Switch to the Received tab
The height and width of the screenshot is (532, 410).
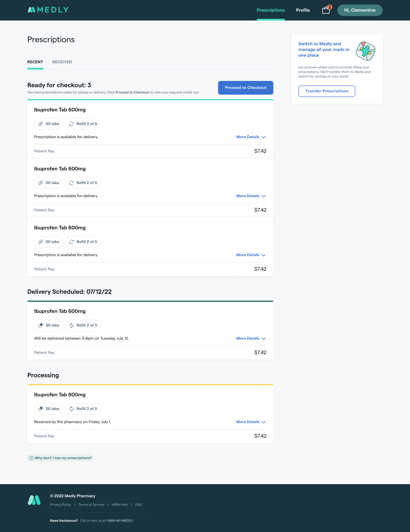pyautogui.click(x=62, y=62)
